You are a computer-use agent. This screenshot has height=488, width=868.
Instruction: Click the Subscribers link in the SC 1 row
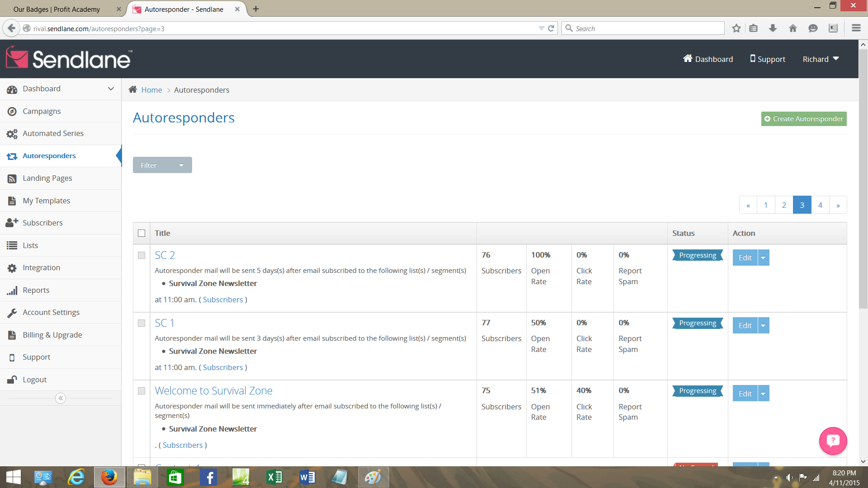point(223,367)
